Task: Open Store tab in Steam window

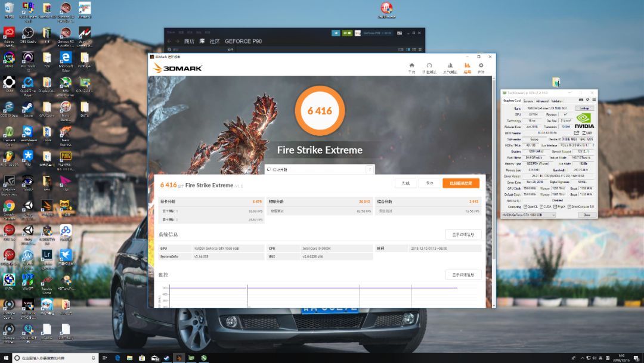Action: tap(189, 41)
